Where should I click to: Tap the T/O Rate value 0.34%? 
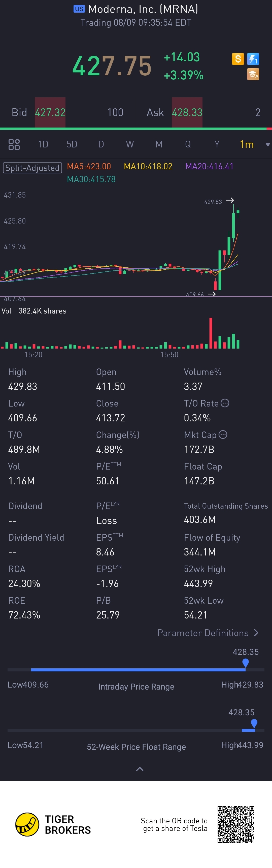(197, 418)
